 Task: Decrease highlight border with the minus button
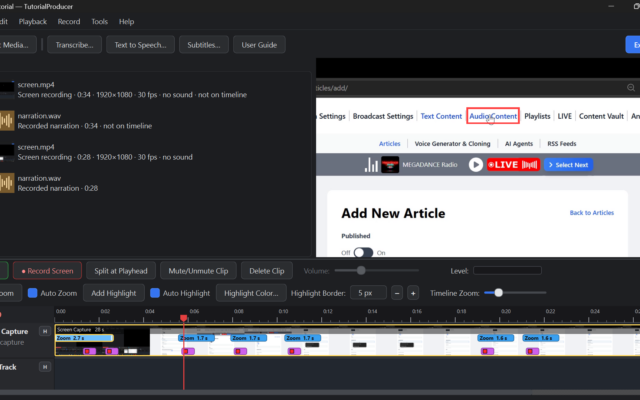pyautogui.click(x=397, y=293)
